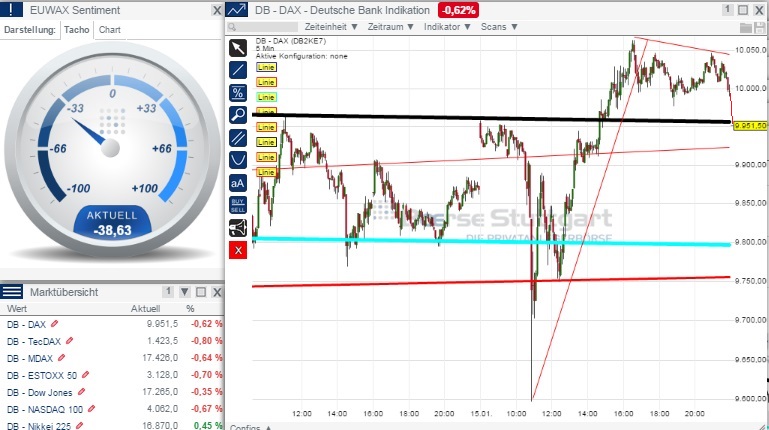Screen dimensions: 769x430
Task: Click the 3.128,0 value in ESTOXX 50 row
Action: coord(162,375)
